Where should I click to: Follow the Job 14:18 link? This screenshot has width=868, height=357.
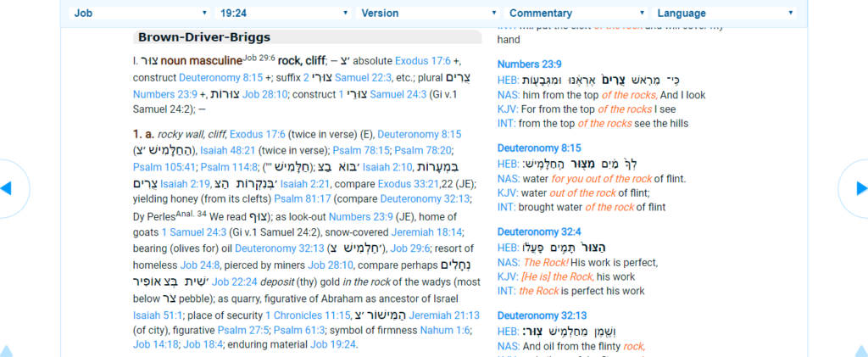point(156,345)
